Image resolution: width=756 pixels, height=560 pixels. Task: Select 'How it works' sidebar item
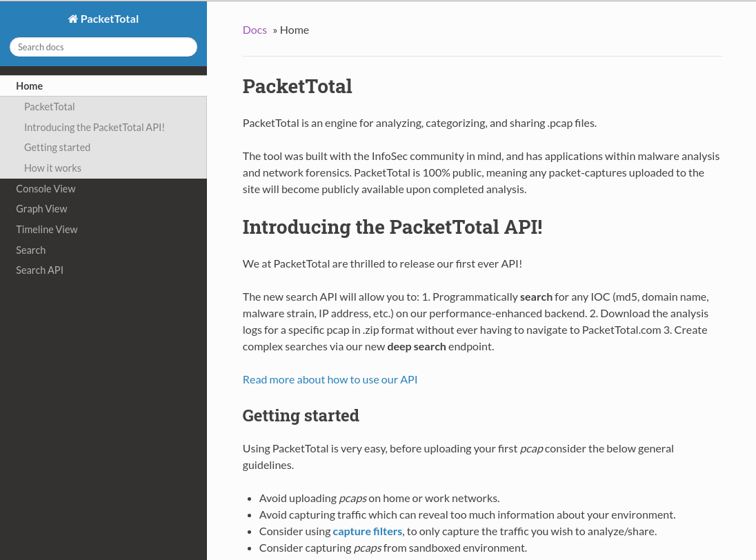[52, 168]
